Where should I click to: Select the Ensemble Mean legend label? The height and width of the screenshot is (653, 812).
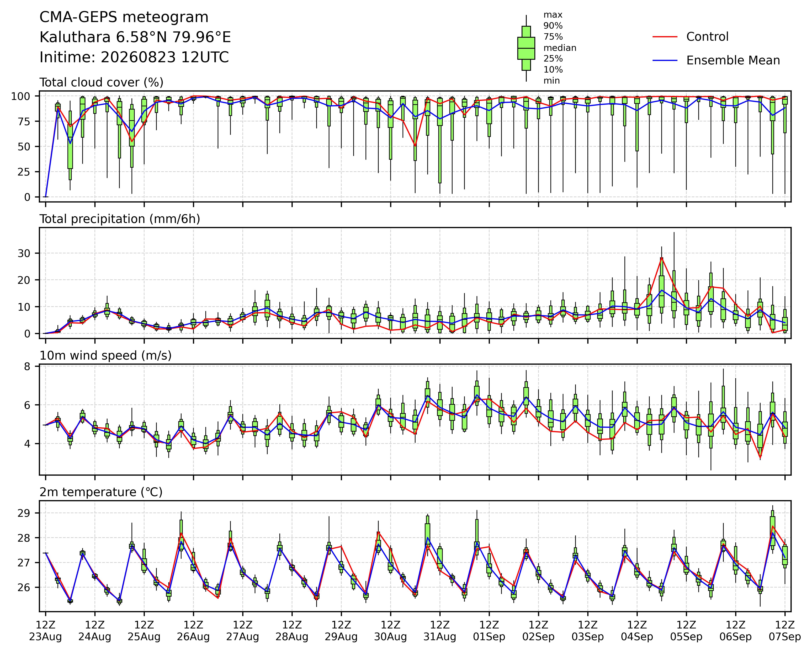pos(733,61)
